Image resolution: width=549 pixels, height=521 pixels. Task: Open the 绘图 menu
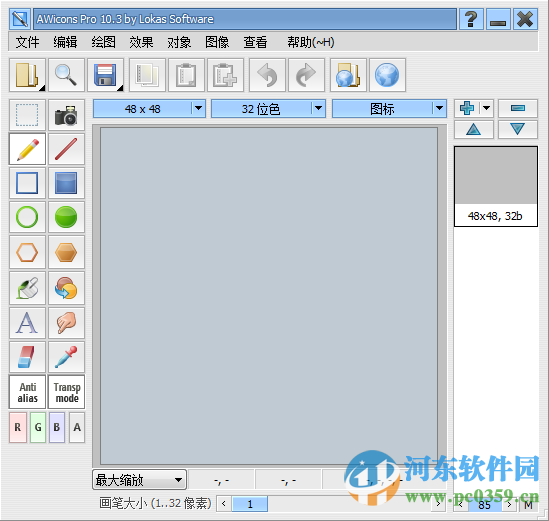point(103,42)
